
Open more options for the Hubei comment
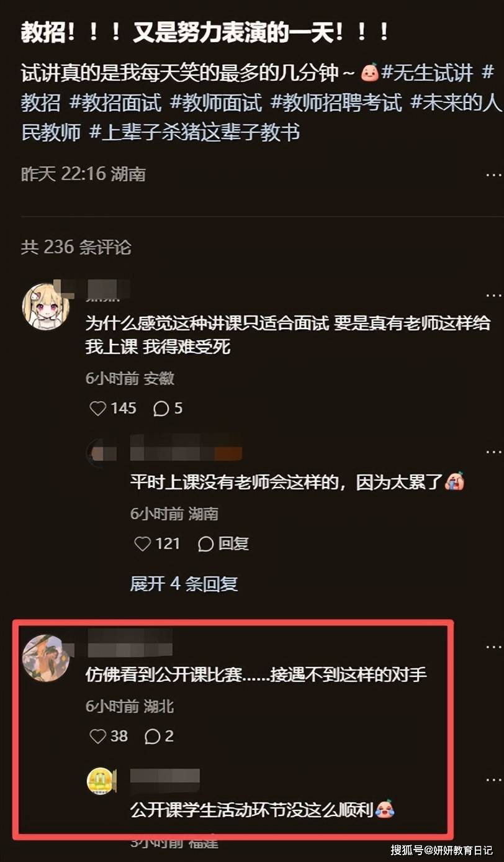click(493, 646)
